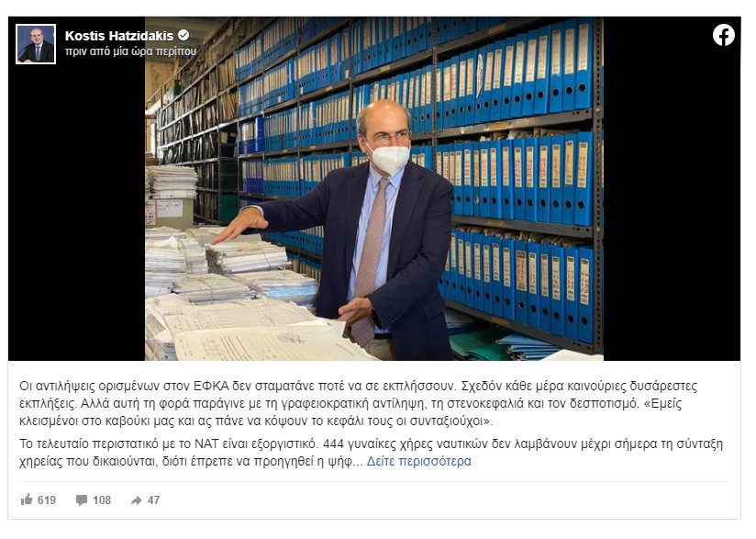Click the 47 shares count
The height and width of the screenshot is (539, 756).
point(153,500)
